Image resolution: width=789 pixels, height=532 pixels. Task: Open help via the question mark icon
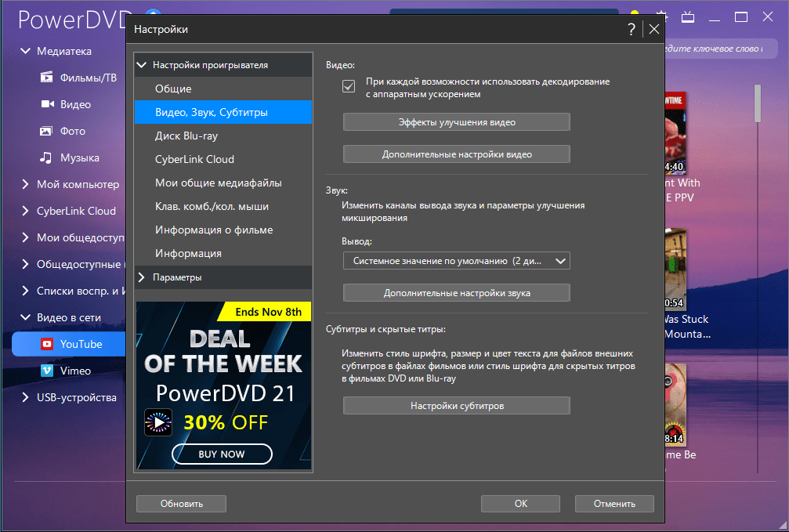[632, 29]
